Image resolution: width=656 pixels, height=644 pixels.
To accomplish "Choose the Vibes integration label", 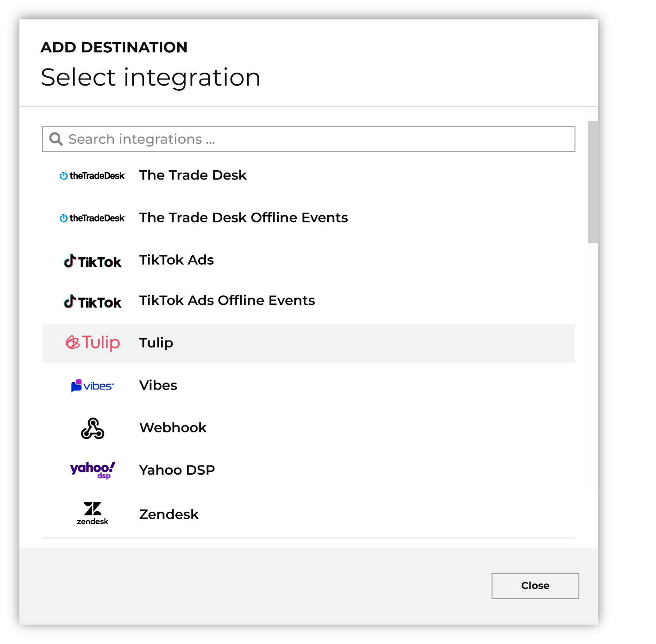I will tap(158, 385).
